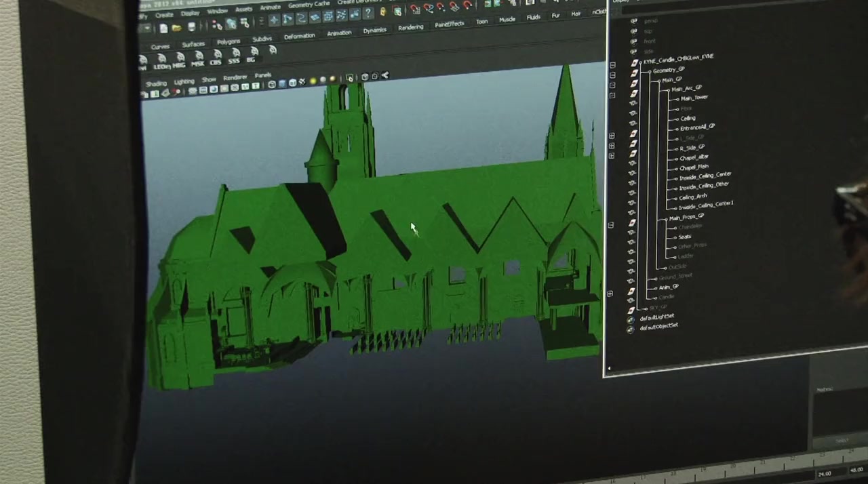Click the save scene icon

(191, 27)
